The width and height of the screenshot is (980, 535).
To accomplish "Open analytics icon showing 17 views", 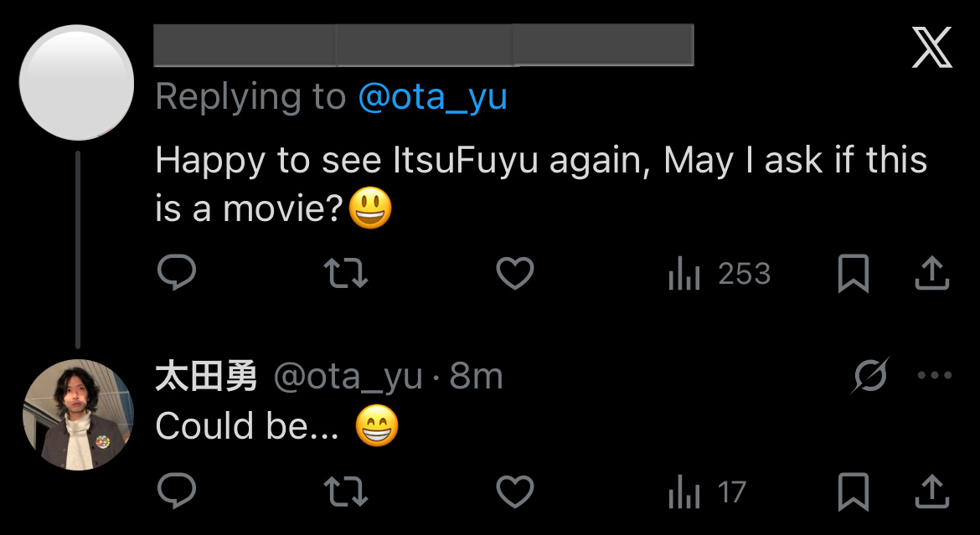I will tap(683, 492).
